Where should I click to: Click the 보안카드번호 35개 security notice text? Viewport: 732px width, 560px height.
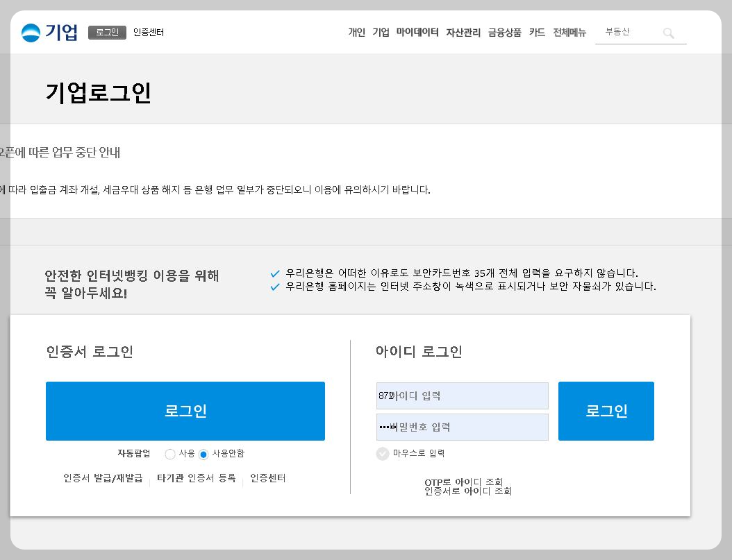pyautogui.click(x=462, y=273)
